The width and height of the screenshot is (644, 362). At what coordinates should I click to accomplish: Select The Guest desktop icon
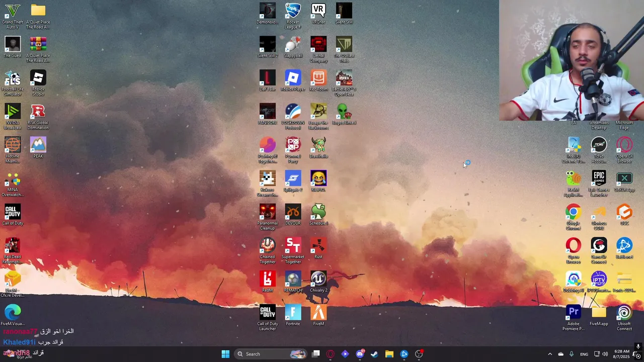pos(13,47)
